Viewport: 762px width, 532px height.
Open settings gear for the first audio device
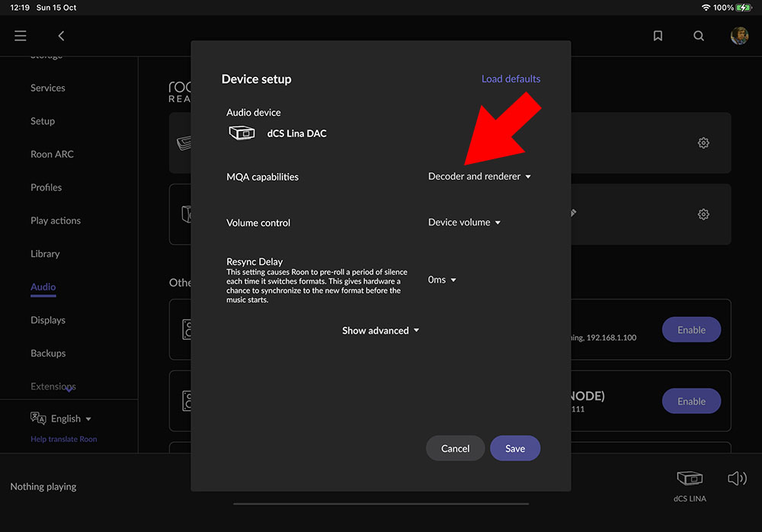[x=703, y=143]
